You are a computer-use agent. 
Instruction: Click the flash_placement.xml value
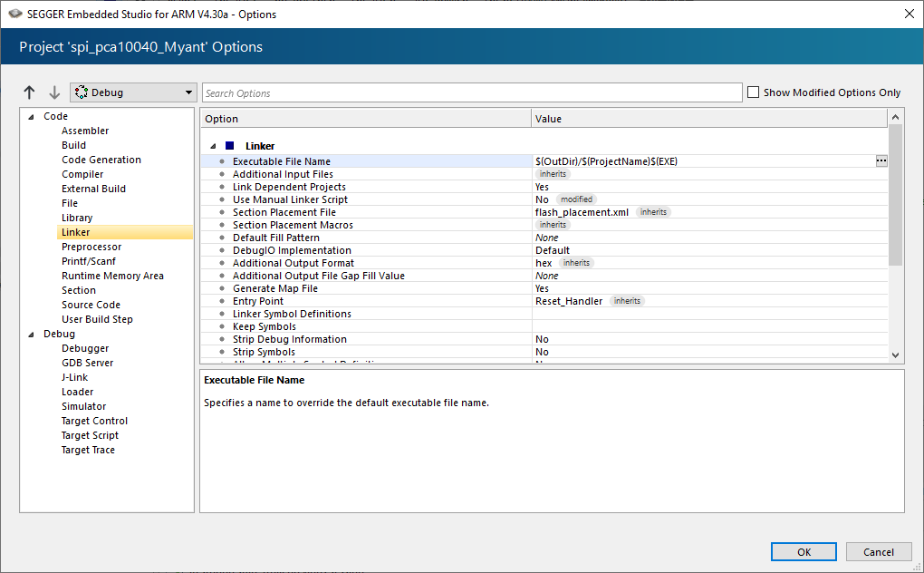click(x=582, y=212)
